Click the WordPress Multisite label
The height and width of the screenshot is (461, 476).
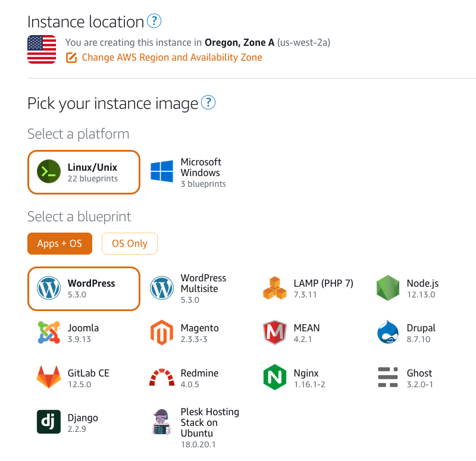203,283
